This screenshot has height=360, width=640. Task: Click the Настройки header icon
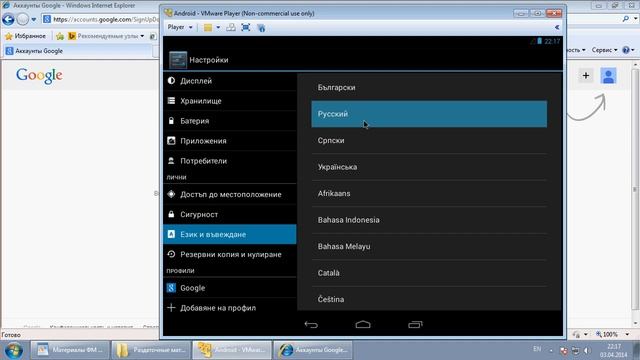(178, 60)
